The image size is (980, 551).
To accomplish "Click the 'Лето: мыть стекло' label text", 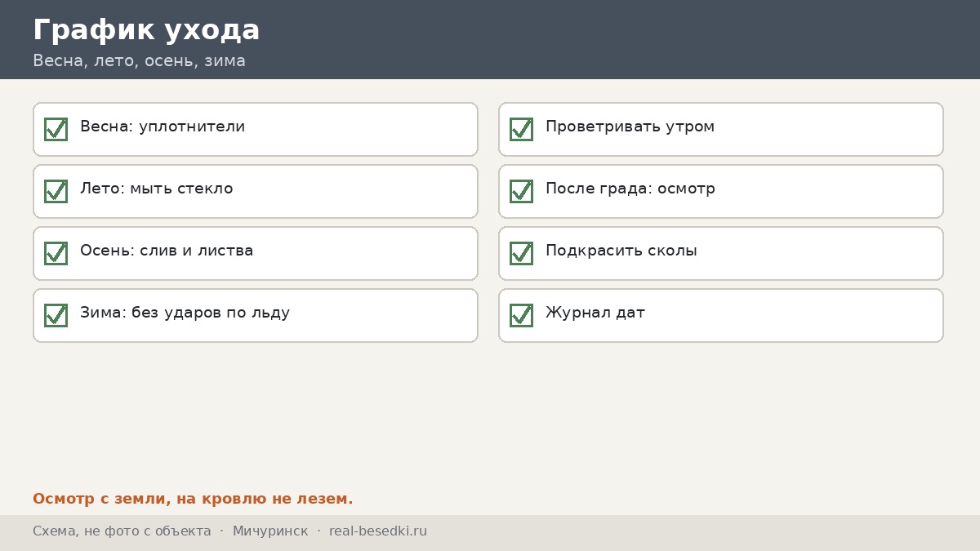I will tap(157, 189).
